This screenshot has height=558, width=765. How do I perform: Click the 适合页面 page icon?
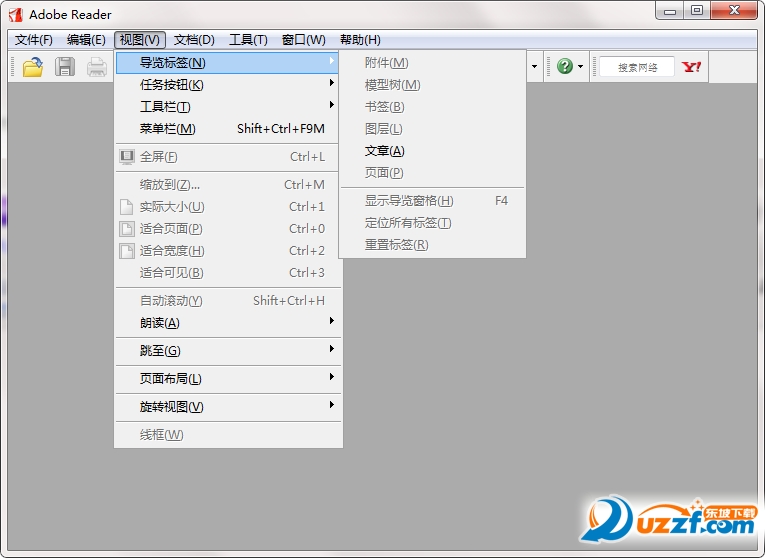(x=127, y=229)
